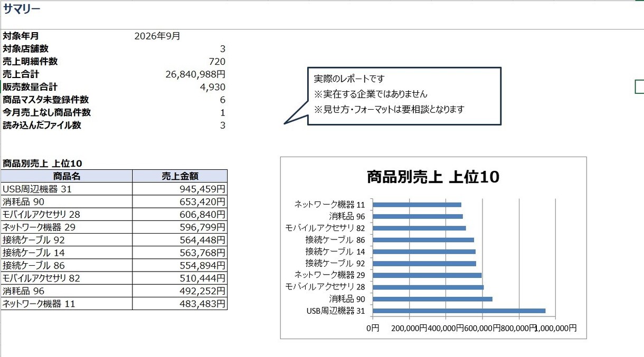Select the chart title 商品別売上 上位10
The image size is (644, 357).
[x=433, y=177]
